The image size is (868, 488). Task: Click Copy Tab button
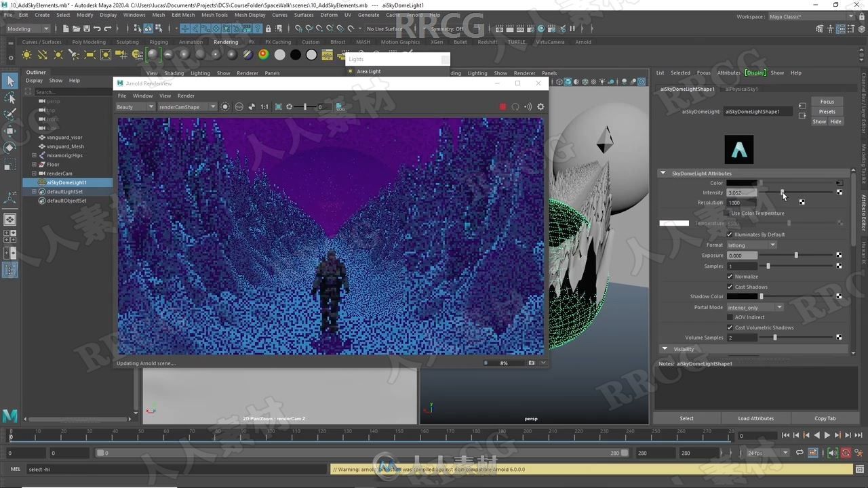click(x=825, y=418)
